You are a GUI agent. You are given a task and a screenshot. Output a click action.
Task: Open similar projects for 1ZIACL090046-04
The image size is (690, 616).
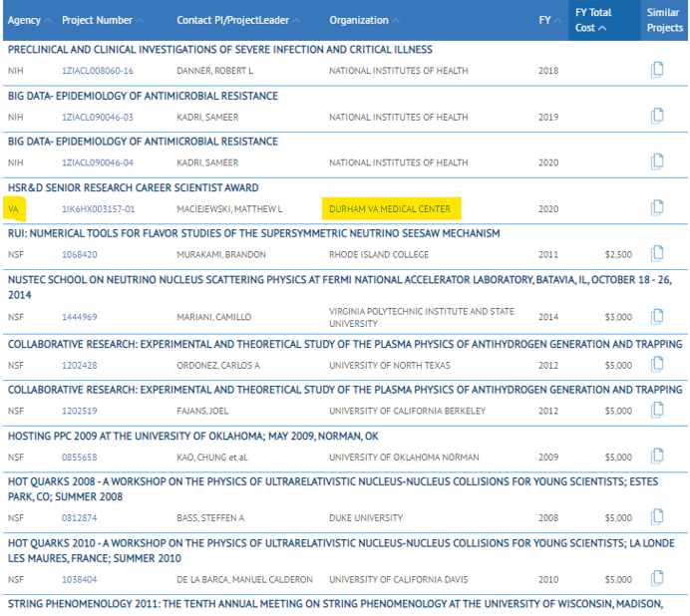[657, 161]
